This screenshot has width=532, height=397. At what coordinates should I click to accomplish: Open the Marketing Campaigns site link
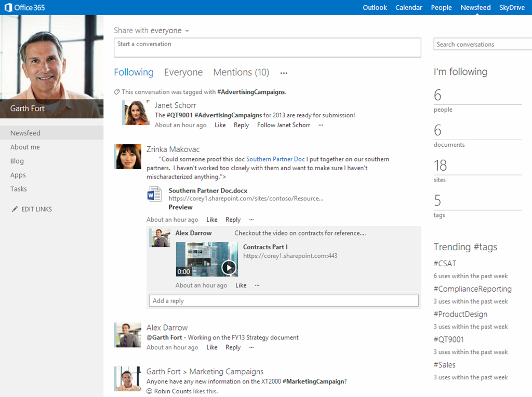click(227, 372)
